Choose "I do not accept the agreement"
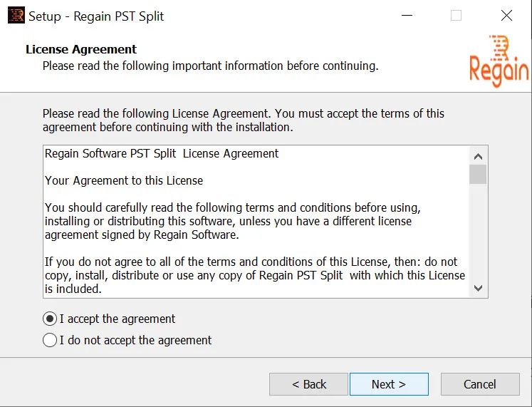Screen dimensions: 532x407 point(50,340)
